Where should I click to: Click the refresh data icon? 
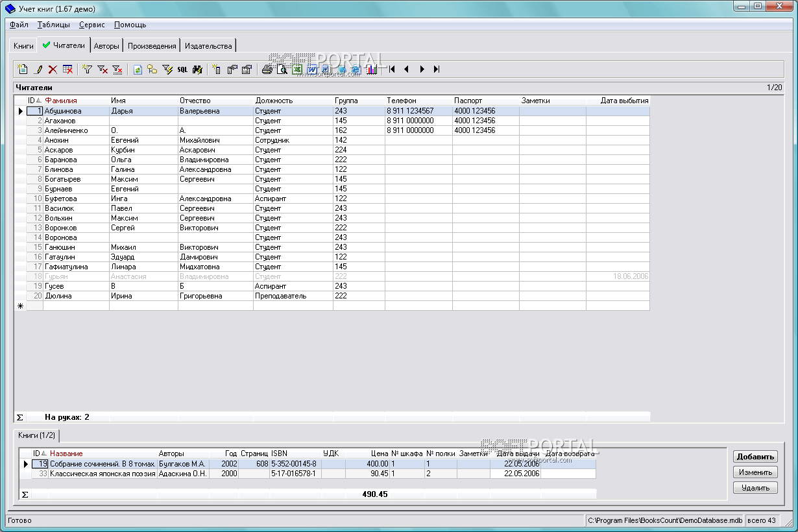click(x=138, y=69)
